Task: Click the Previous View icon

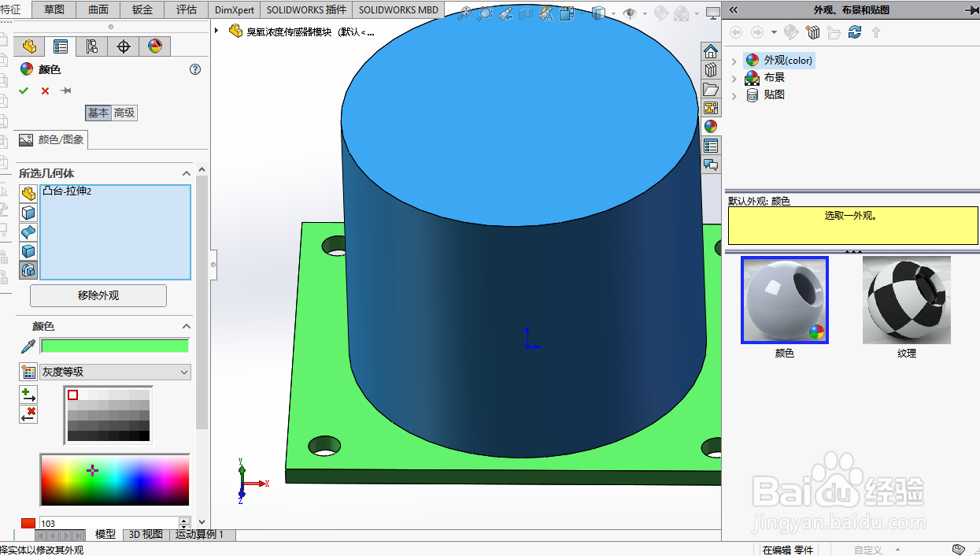Action: click(x=506, y=13)
